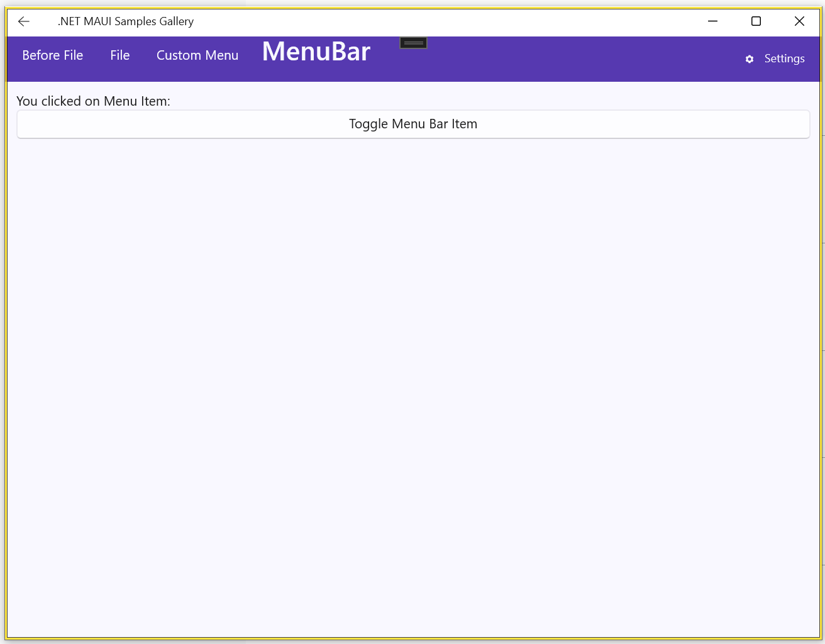Minimize the Samples Gallery window
This screenshot has width=825, height=644.
(712, 21)
